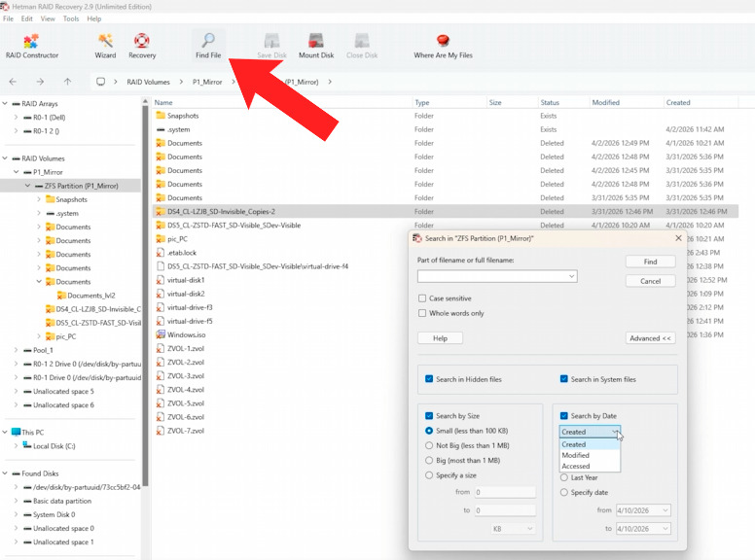Open Where Are My Files

443,47
